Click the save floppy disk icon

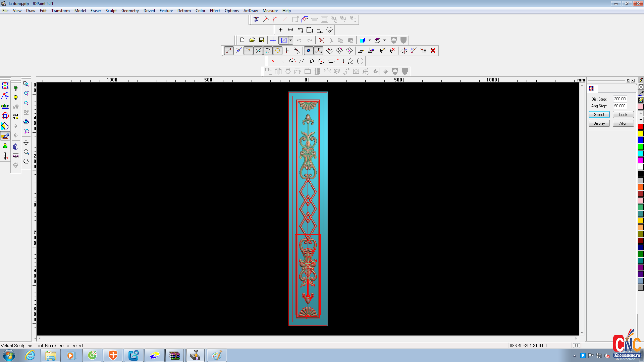click(x=262, y=40)
